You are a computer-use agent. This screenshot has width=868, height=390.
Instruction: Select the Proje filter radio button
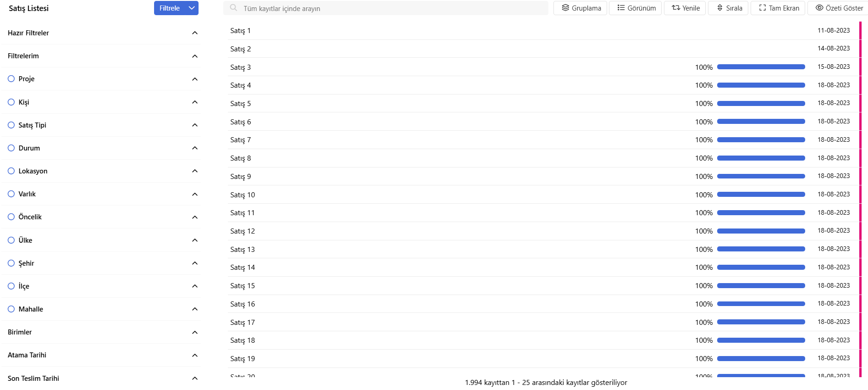(11, 79)
